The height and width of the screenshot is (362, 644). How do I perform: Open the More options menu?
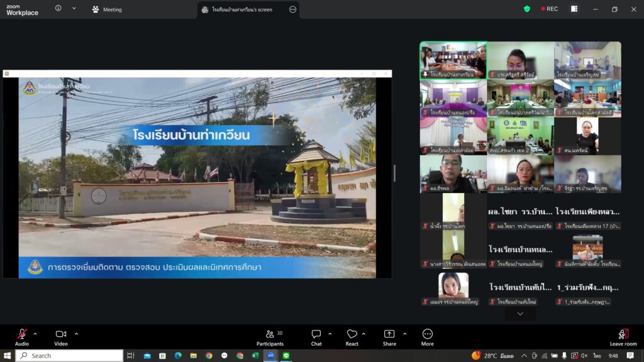(x=428, y=336)
